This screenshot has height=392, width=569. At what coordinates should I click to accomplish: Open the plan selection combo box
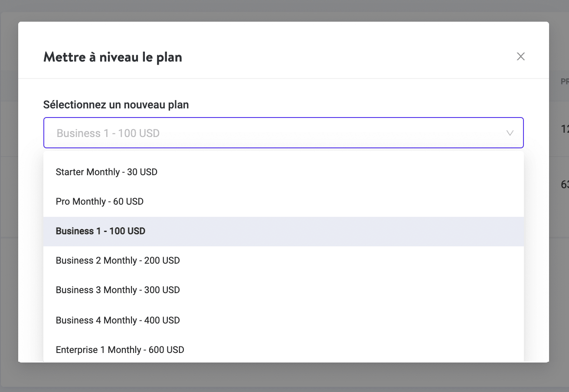(x=284, y=133)
